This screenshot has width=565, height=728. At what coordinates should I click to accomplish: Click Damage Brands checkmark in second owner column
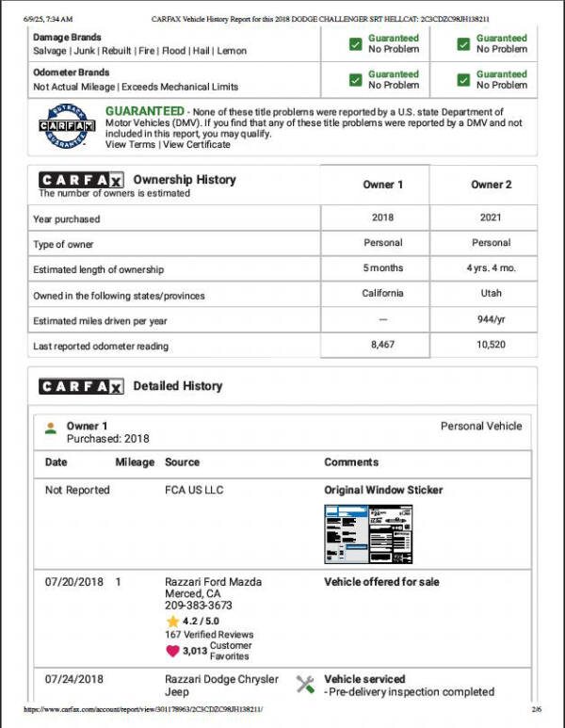[x=463, y=44]
